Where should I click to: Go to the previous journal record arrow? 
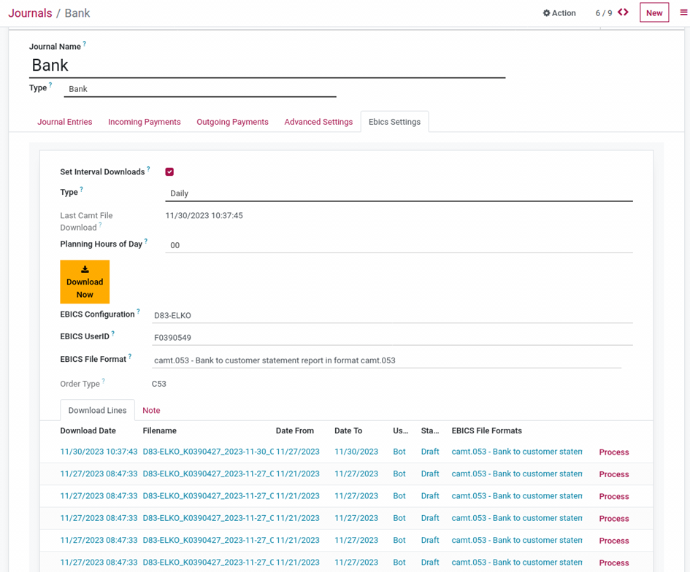620,13
